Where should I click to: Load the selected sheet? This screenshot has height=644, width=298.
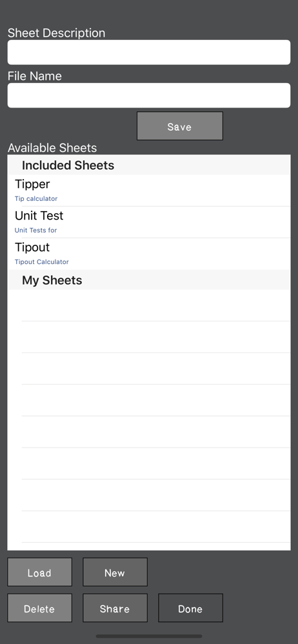coord(39,572)
